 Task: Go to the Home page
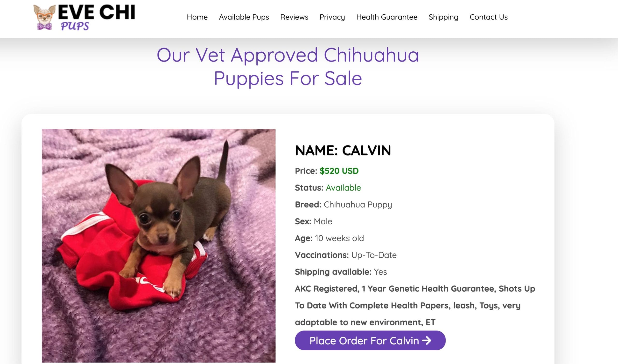197,17
